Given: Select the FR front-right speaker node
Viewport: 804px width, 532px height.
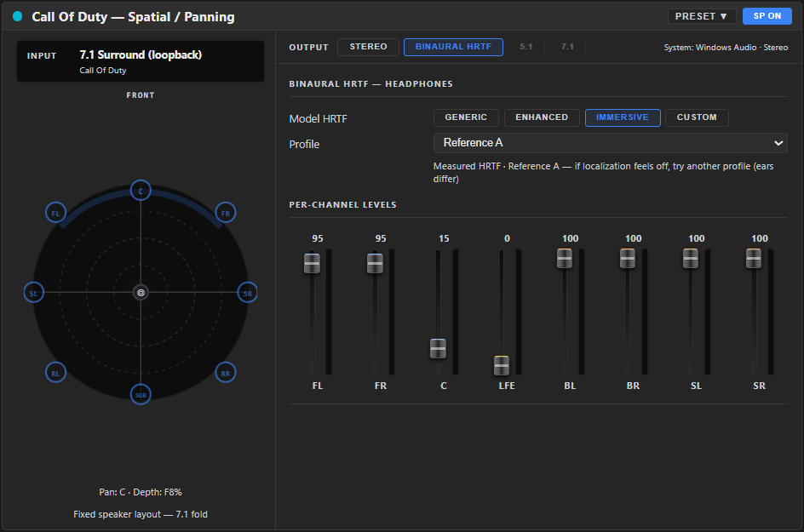Looking at the screenshot, I should pos(226,213).
